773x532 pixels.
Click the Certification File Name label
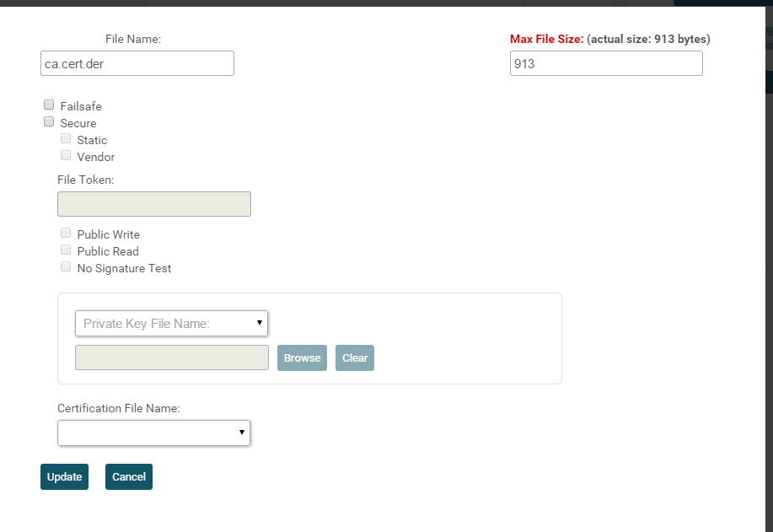(119, 408)
